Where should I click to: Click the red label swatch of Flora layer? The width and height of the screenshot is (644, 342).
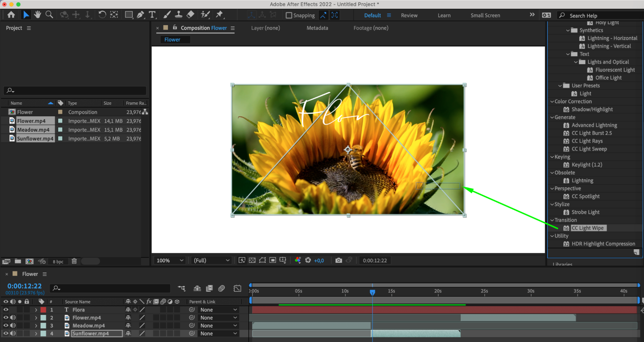(x=43, y=309)
